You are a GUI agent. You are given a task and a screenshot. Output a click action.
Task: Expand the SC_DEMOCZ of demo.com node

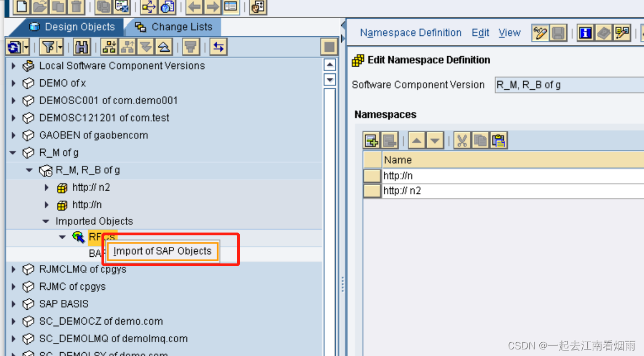tap(13, 321)
